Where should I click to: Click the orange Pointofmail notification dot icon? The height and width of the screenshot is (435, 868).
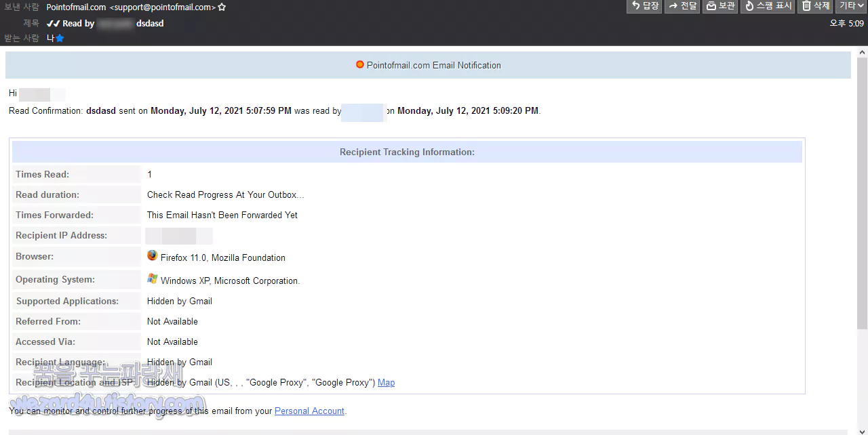360,65
